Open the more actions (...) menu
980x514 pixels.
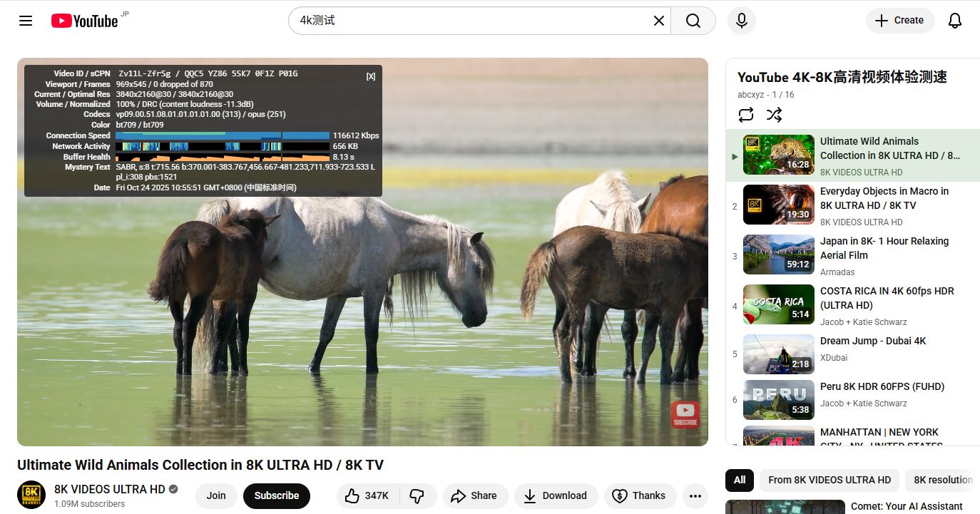(695, 495)
